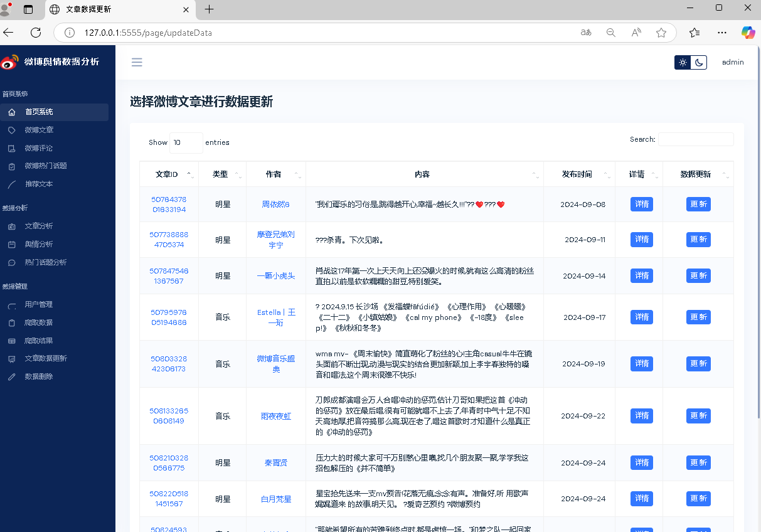This screenshot has width=761, height=532.
Task: Open author link Estella丨王一珩
Action: pos(276,317)
